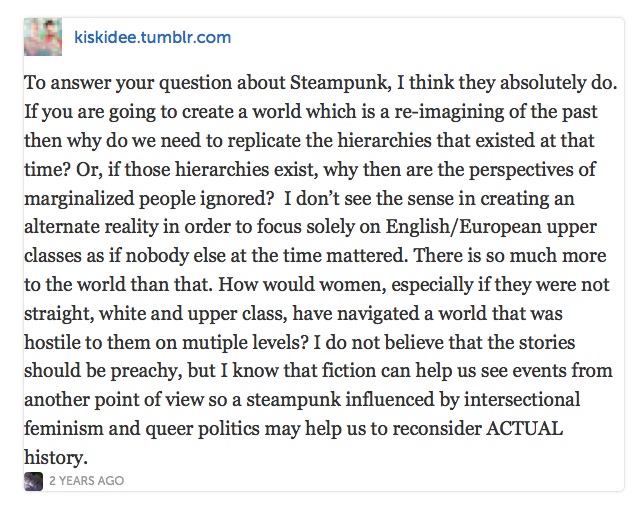Screen dimensions: 633x505
Task: Open the kiskidee.tumblr.com blog link
Action: 152,37
